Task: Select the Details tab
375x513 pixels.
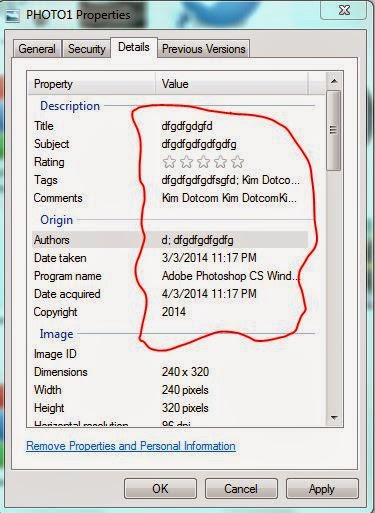Action: pos(134,47)
